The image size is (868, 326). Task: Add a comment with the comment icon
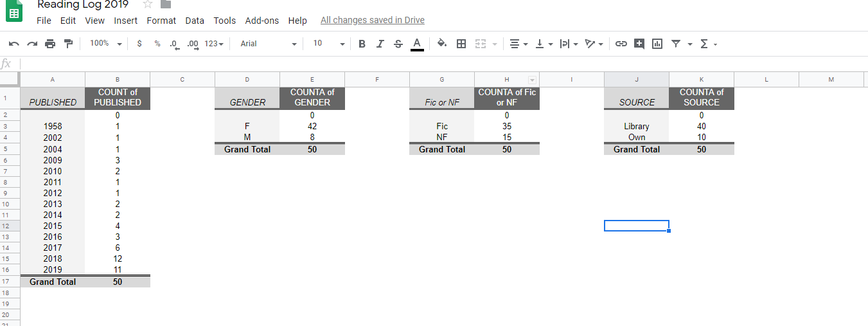click(x=639, y=44)
